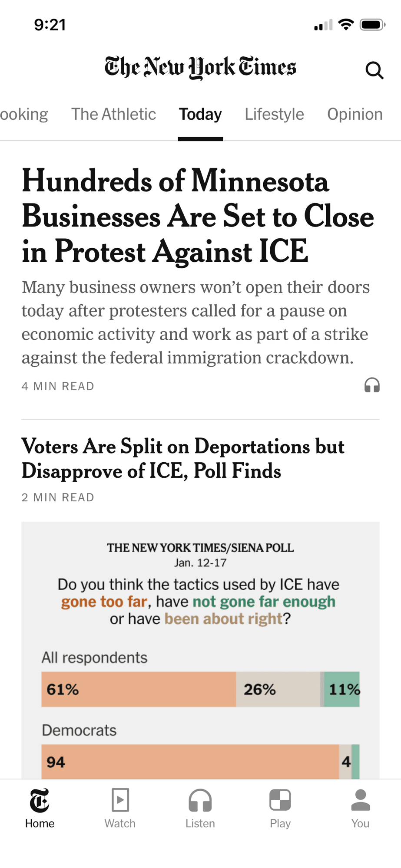Open the Siena poll chart title

(x=200, y=548)
